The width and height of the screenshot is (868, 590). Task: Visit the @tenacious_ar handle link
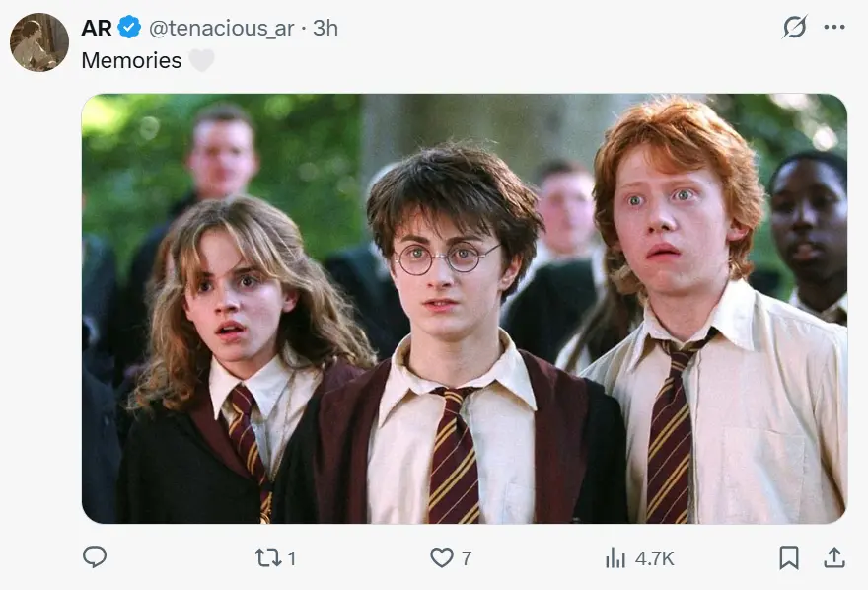(x=221, y=28)
